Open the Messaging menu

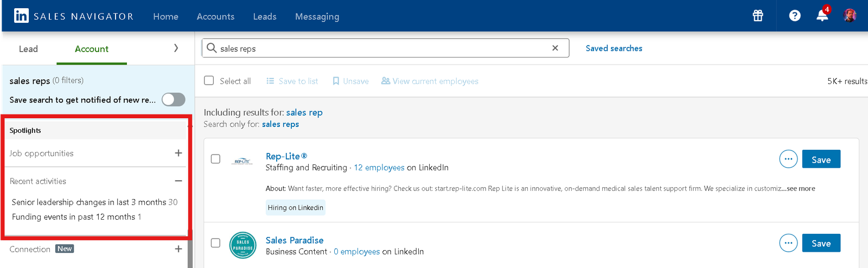[x=317, y=17]
